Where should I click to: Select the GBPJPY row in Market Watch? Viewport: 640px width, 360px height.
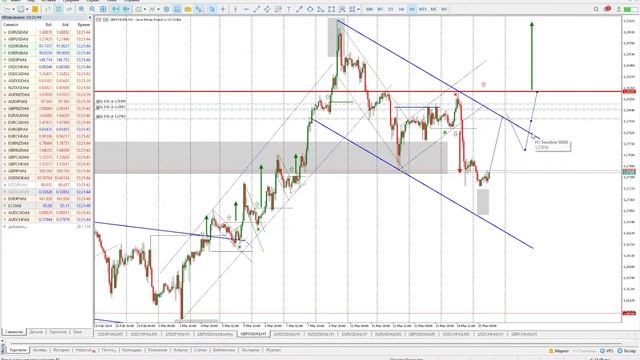[x=47, y=171]
